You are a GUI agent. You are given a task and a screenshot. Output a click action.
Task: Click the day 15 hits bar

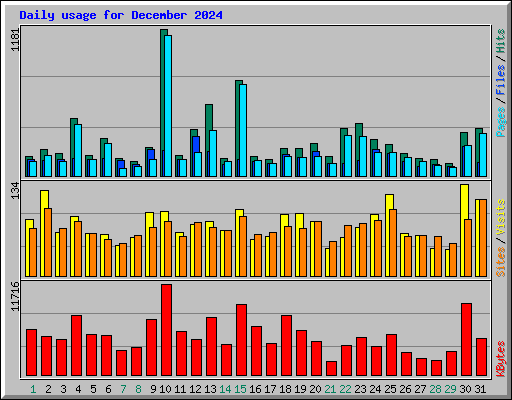237,128
